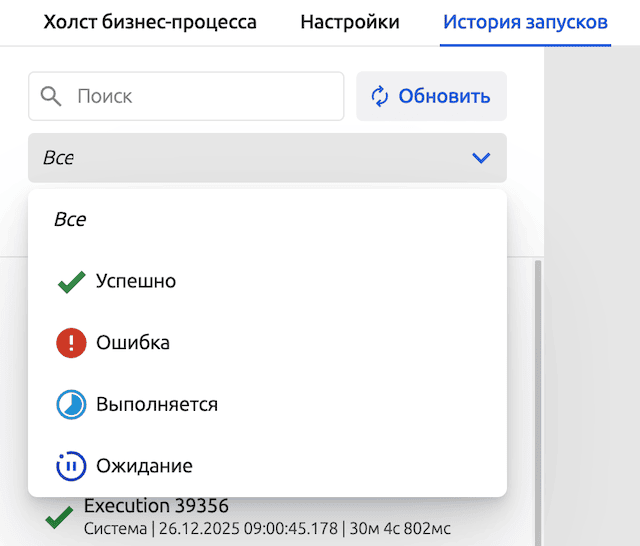The height and width of the screenshot is (546, 640).
Task: Open the Настройки tab
Action: [x=350, y=22]
